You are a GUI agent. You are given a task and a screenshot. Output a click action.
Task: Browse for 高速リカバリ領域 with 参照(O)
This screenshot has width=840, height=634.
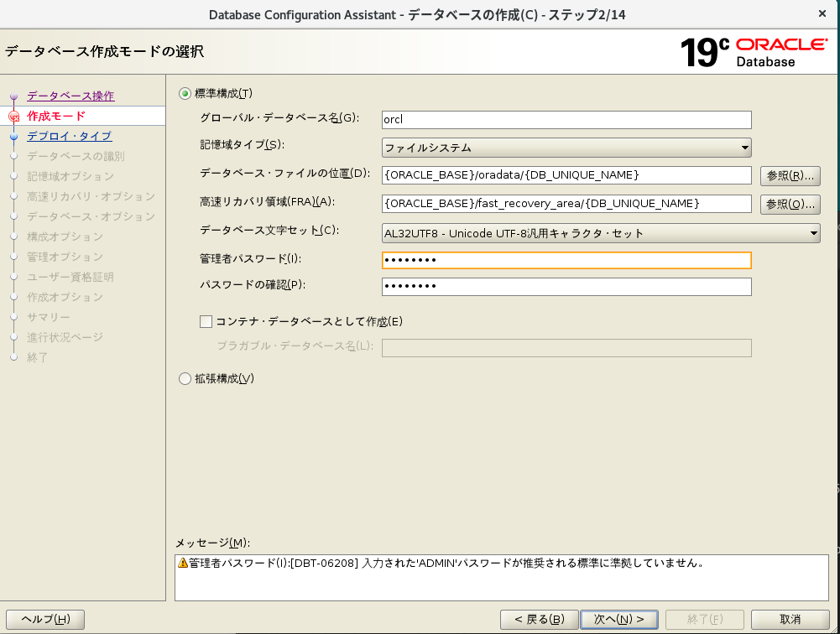click(790, 204)
